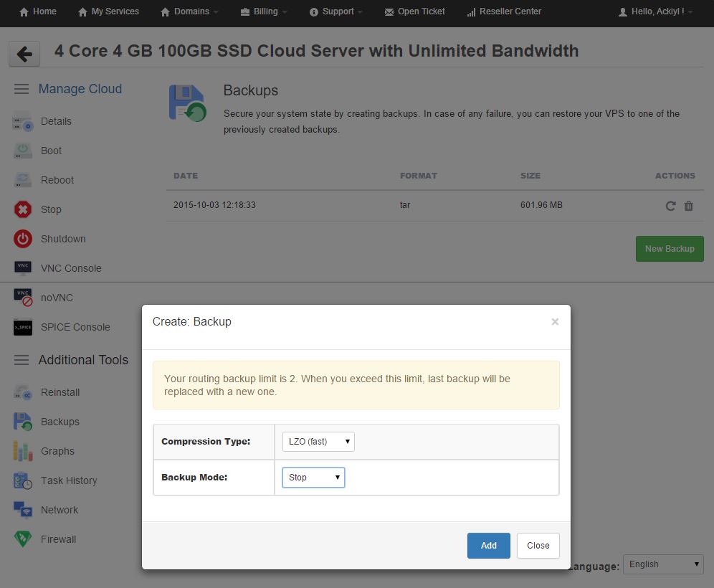
Task: Collapse the Additional Tools section
Action: pyautogui.click(x=22, y=360)
